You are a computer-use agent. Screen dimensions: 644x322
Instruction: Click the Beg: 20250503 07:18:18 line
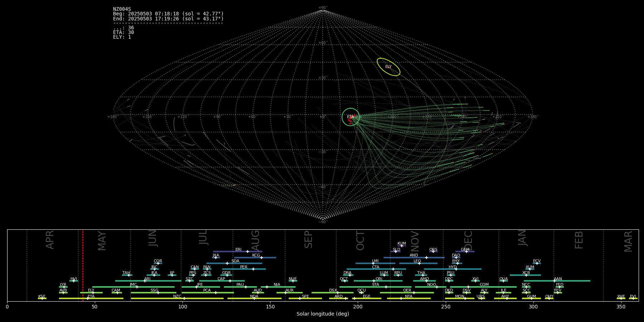point(168,14)
